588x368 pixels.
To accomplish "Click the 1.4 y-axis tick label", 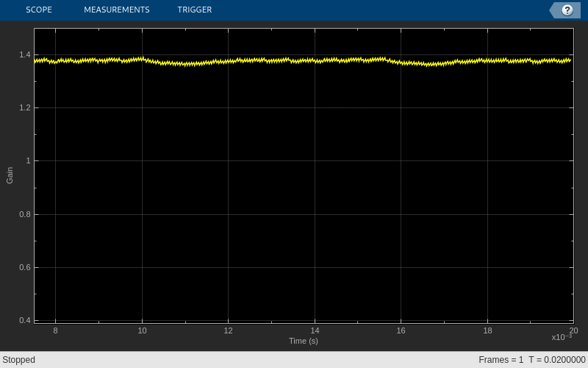I will coord(25,54).
